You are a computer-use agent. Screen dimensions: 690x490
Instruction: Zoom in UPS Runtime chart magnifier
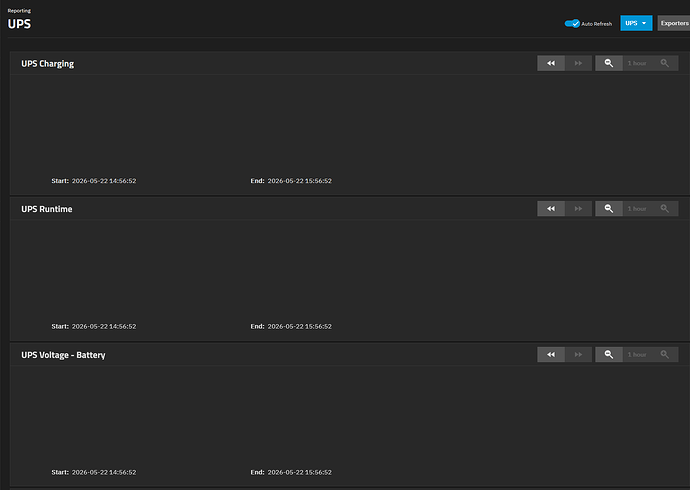(x=664, y=208)
